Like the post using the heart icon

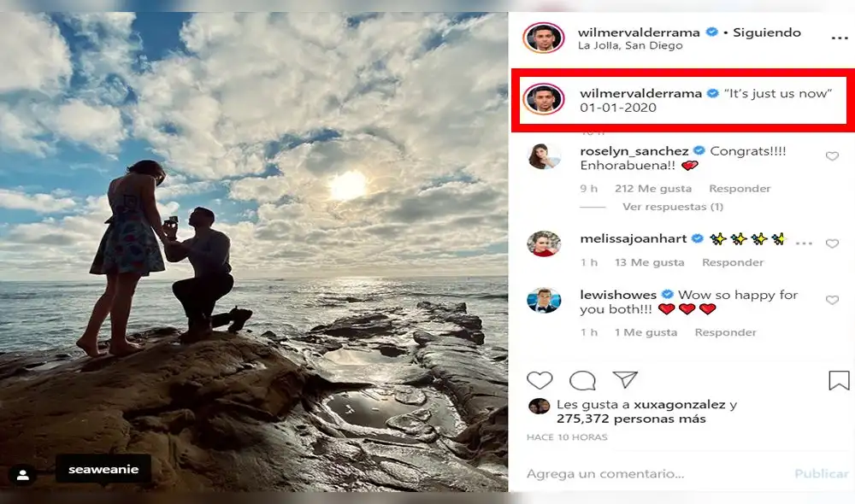[540, 381]
